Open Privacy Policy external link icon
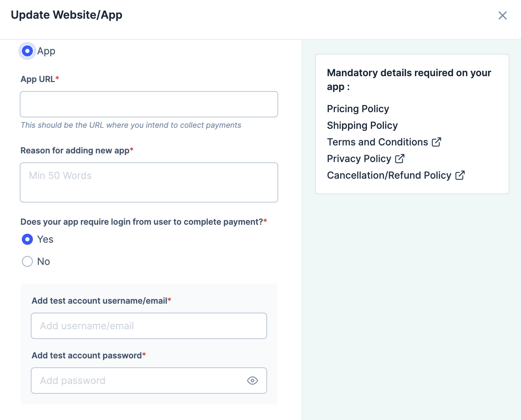The height and width of the screenshot is (420, 521). coord(399,159)
